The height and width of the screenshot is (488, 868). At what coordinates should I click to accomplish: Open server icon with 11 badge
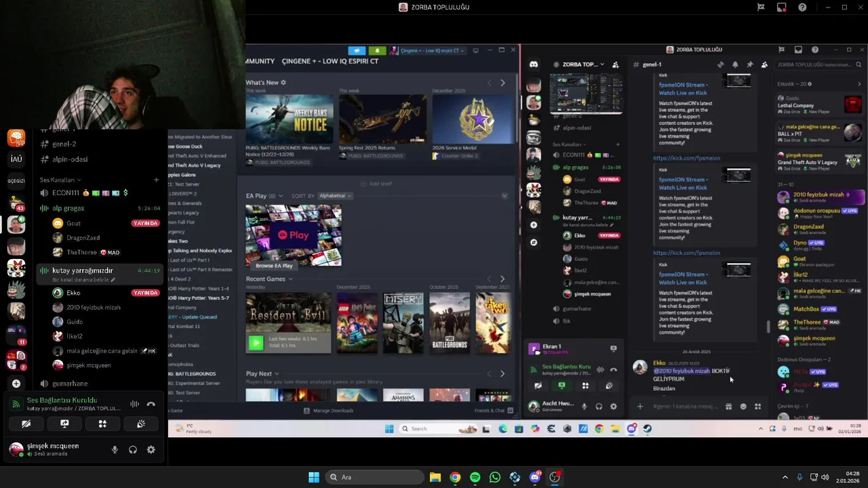point(16,334)
